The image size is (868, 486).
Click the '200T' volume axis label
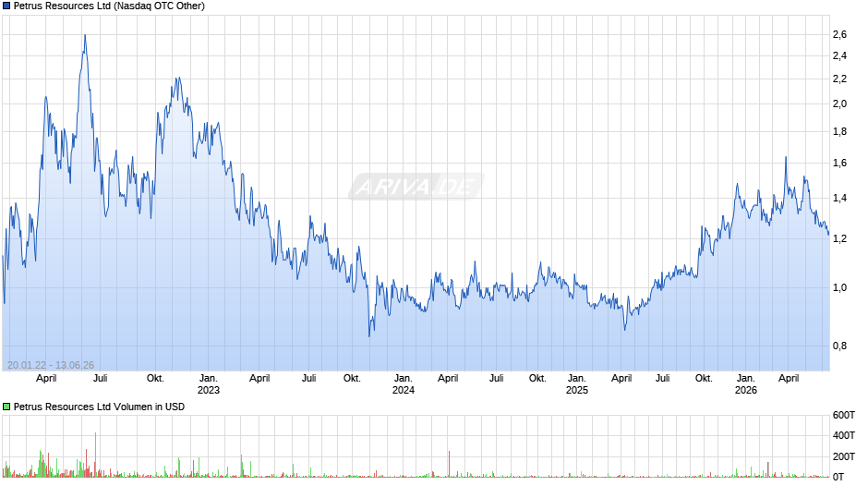[844, 456]
